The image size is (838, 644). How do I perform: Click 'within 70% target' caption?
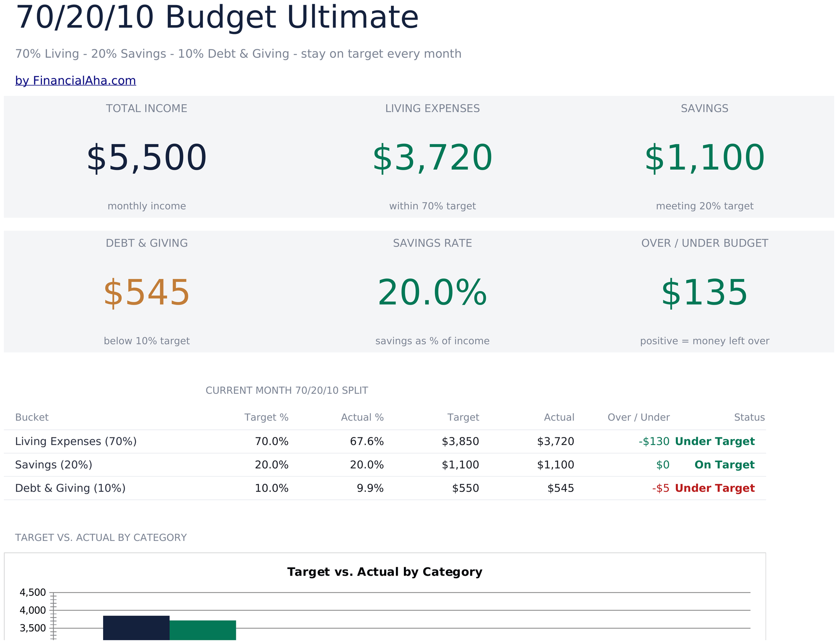[432, 206]
